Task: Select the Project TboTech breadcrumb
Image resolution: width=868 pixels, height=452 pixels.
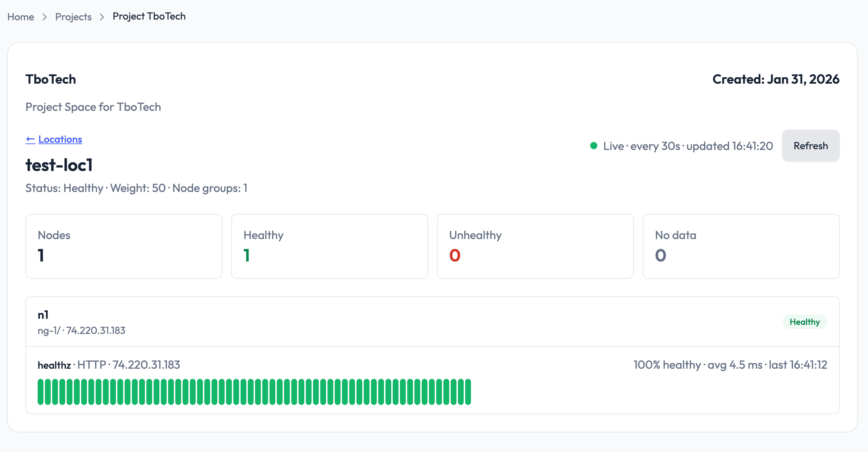Action: 149,16
